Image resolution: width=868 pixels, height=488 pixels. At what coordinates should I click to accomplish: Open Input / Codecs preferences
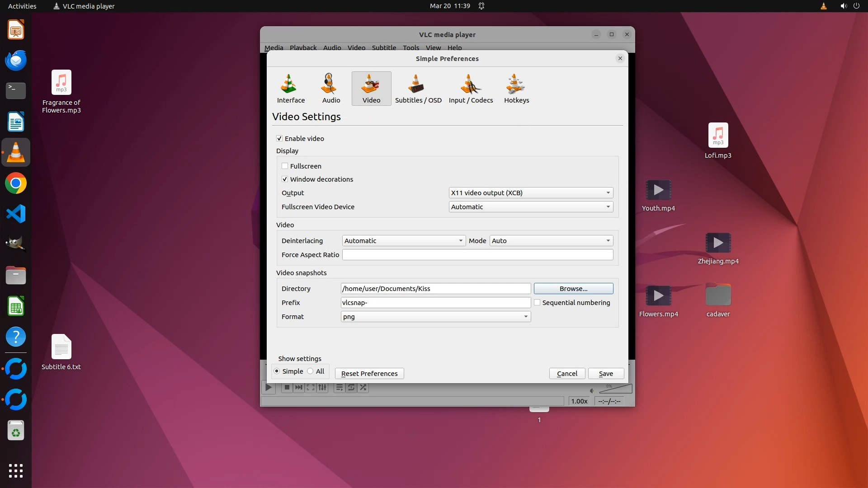471,89
